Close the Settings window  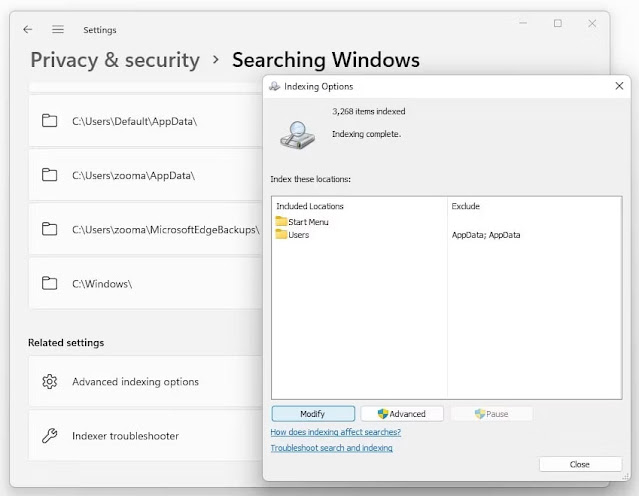coord(592,23)
